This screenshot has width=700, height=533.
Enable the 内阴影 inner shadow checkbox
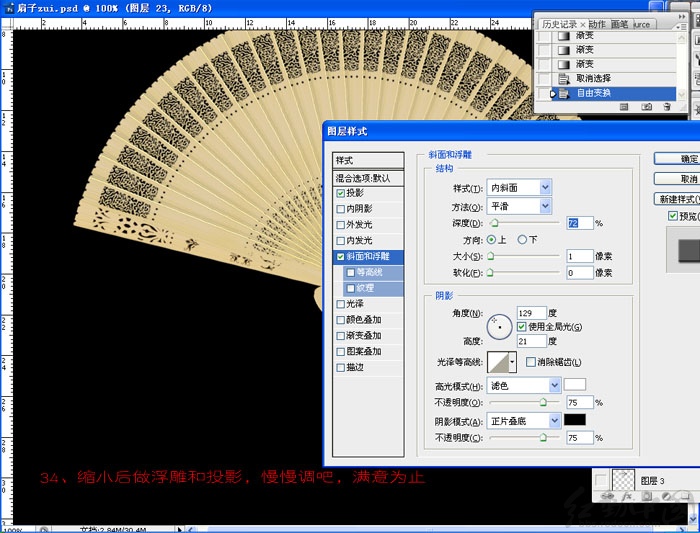(x=341, y=209)
